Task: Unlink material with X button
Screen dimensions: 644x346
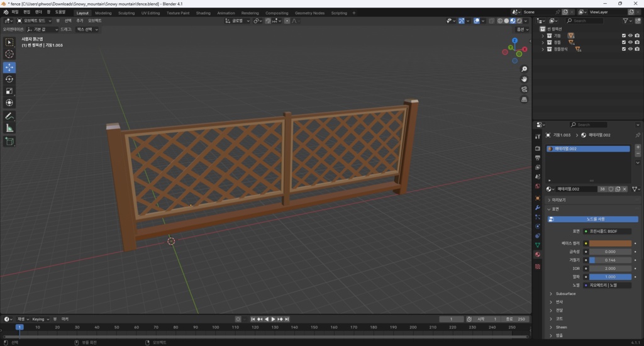Action: tap(625, 189)
